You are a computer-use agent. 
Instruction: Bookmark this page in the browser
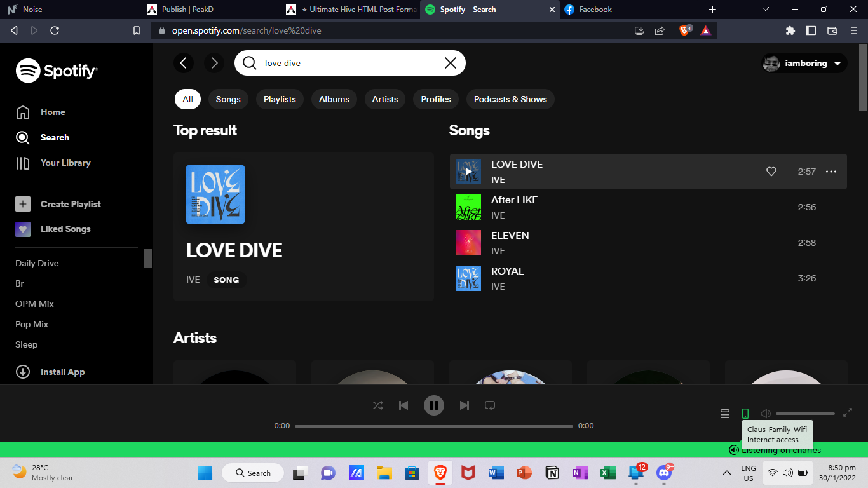pyautogui.click(x=137, y=30)
